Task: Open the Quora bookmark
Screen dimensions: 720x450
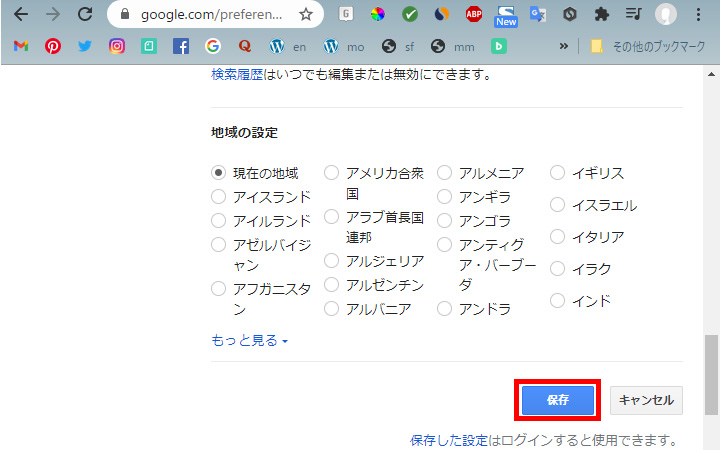Action: [245, 46]
